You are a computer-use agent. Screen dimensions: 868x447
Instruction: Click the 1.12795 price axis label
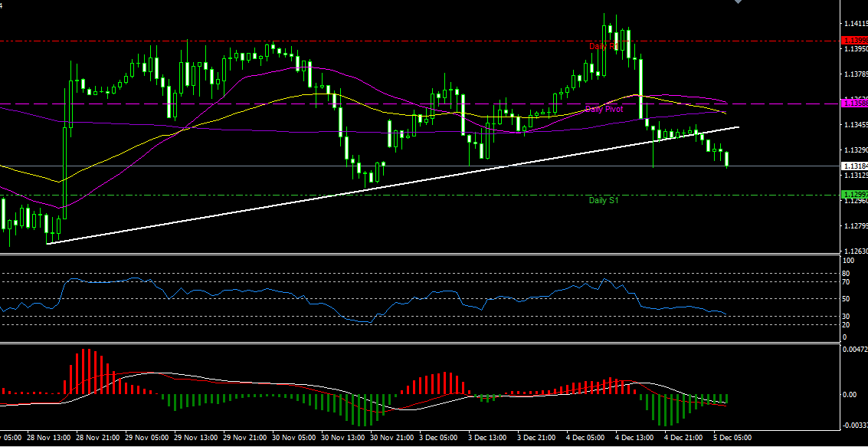(855, 225)
